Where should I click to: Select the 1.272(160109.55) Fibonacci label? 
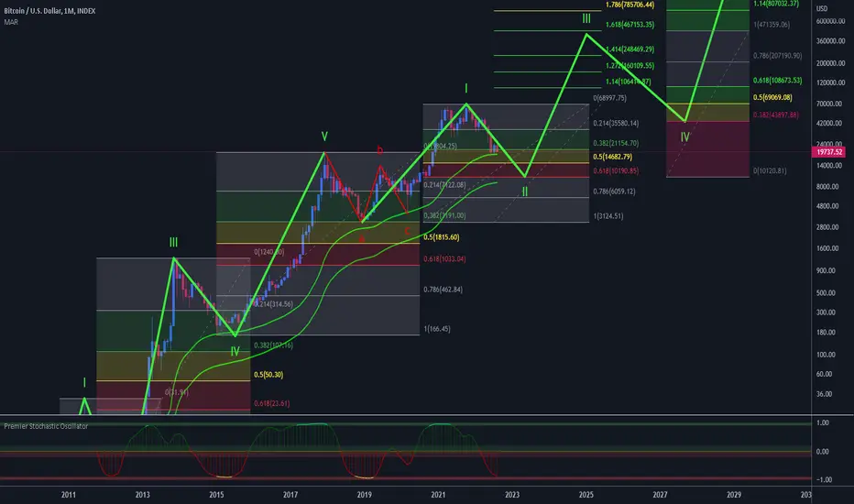click(630, 65)
